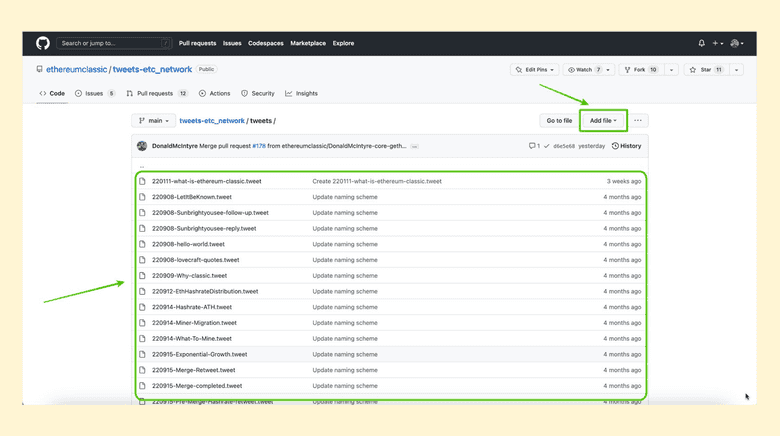Star the tweets-etc_network repository
Viewport: 780px width, 436px height.
(x=705, y=70)
